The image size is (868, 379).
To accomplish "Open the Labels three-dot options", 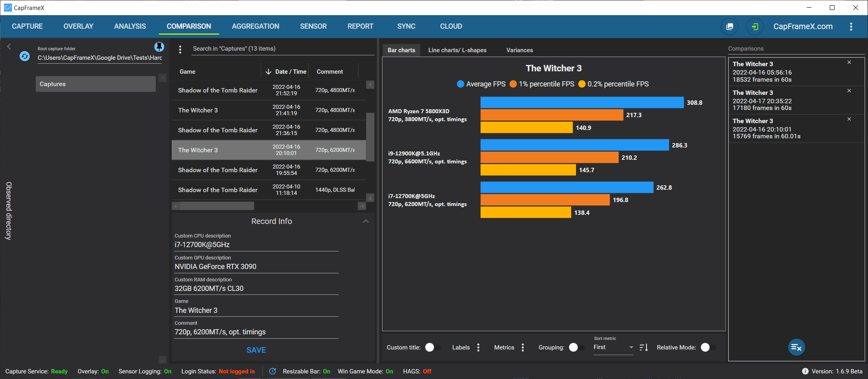I will tap(478, 348).
